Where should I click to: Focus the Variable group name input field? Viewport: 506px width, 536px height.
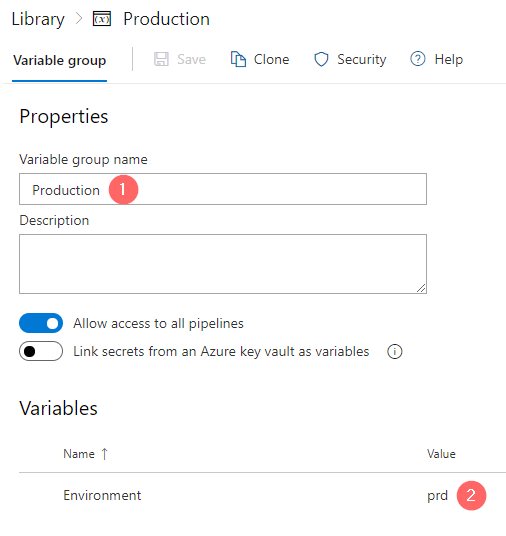click(x=223, y=189)
